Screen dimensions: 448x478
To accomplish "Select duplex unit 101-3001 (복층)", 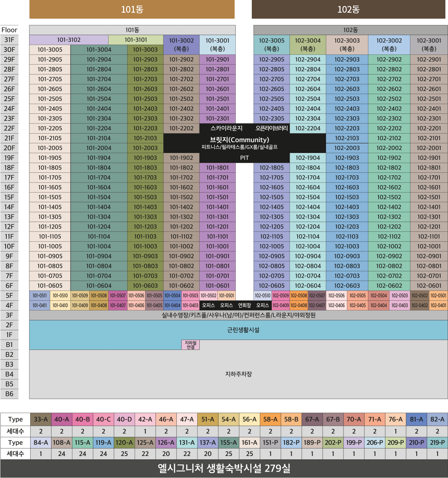I will tap(217, 45).
